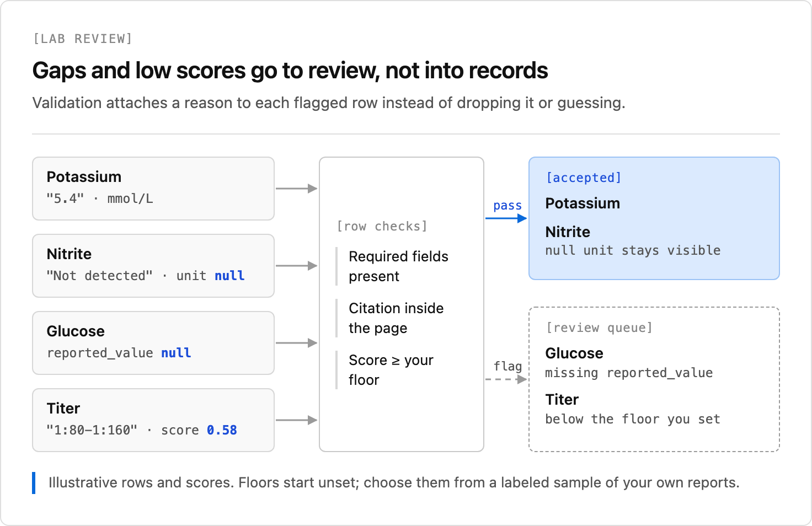The height and width of the screenshot is (526, 812).
Task: Click the 'Score ≥ your floor' check
Action: (x=391, y=370)
